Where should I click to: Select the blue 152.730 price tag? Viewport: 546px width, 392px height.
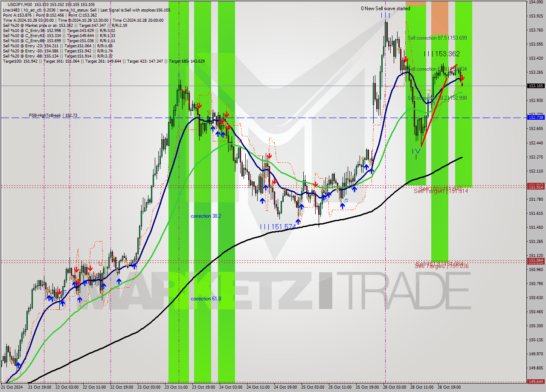pyautogui.click(x=536, y=117)
